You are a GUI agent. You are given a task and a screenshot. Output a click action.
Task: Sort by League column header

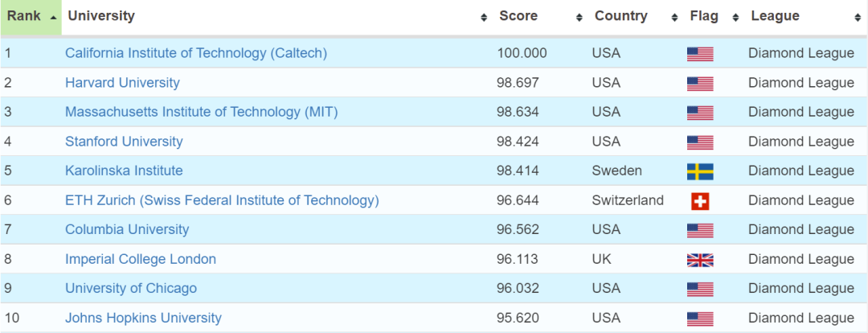click(775, 16)
